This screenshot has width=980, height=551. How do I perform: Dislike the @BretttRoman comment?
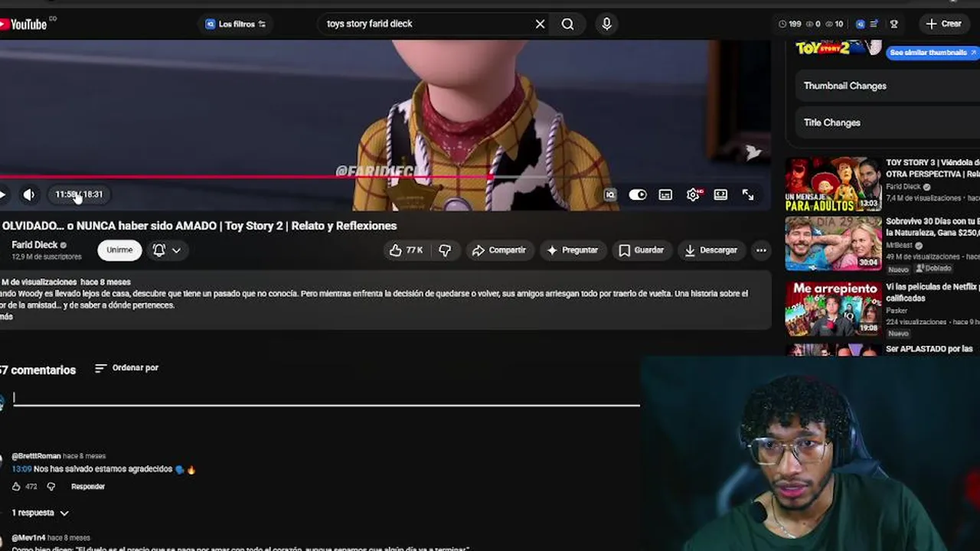click(51, 487)
